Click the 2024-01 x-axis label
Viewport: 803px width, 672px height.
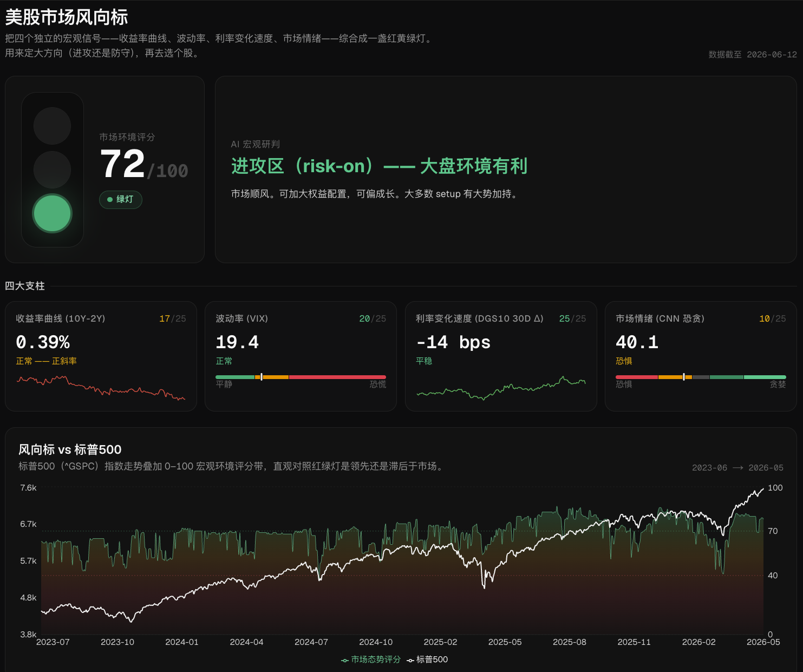(182, 642)
